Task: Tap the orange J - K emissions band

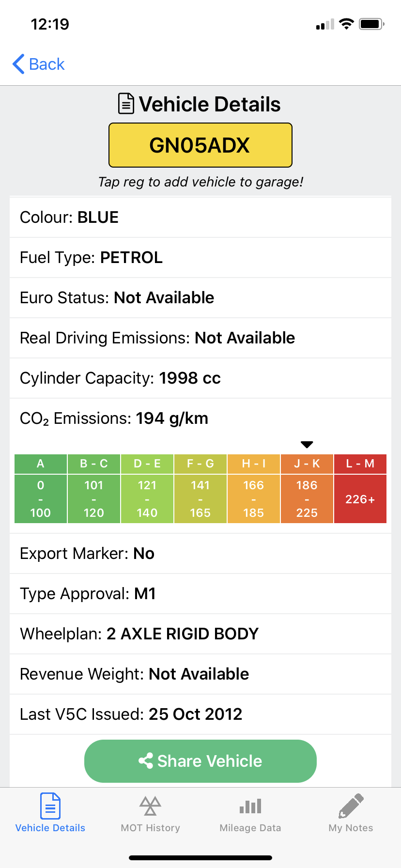Action: pyautogui.click(x=307, y=489)
